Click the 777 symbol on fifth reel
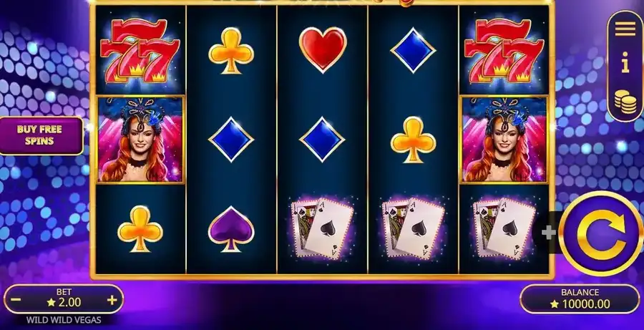Screen dimensions: 644x330 [x=504, y=50]
